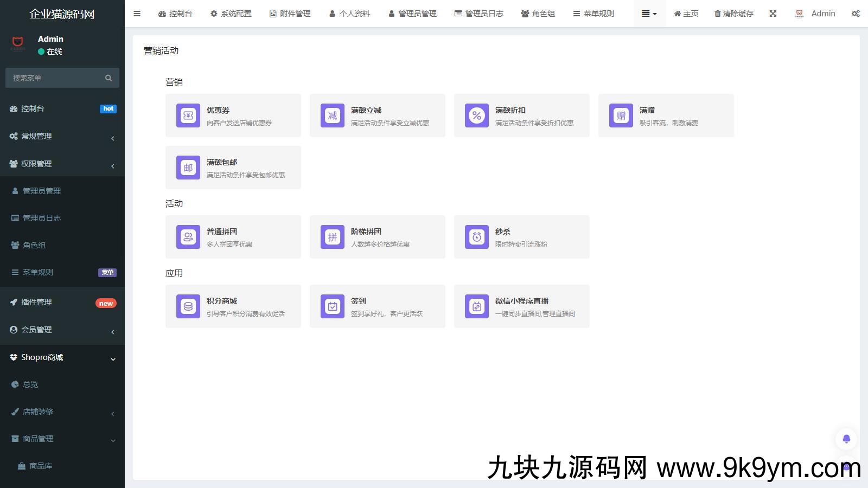
Task: Click the 签到 calendar check icon
Action: [332, 306]
